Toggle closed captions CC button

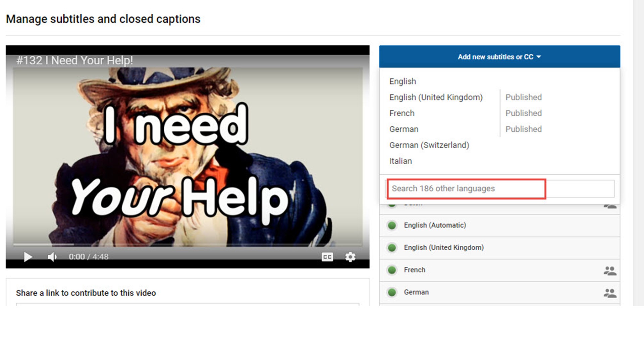click(x=327, y=257)
